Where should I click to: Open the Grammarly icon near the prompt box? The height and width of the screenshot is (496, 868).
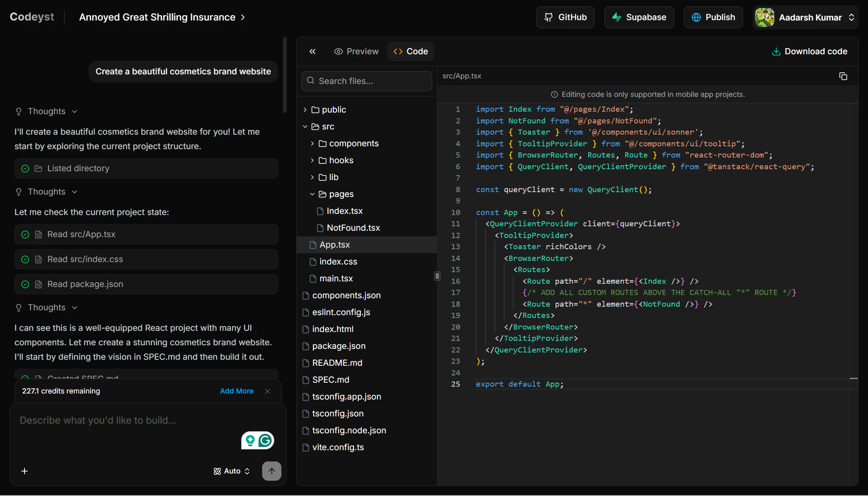pyautogui.click(x=265, y=440)
